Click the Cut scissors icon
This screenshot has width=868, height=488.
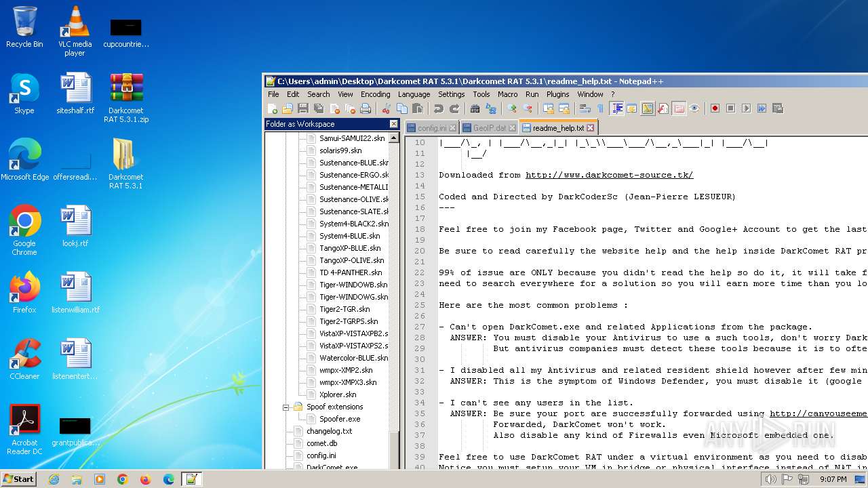click(386, 108)
